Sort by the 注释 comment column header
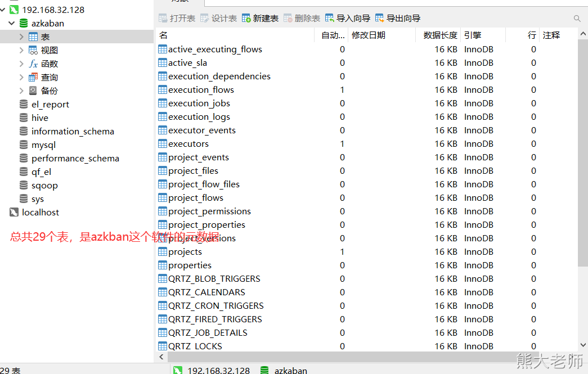 (x=558, y=35)
